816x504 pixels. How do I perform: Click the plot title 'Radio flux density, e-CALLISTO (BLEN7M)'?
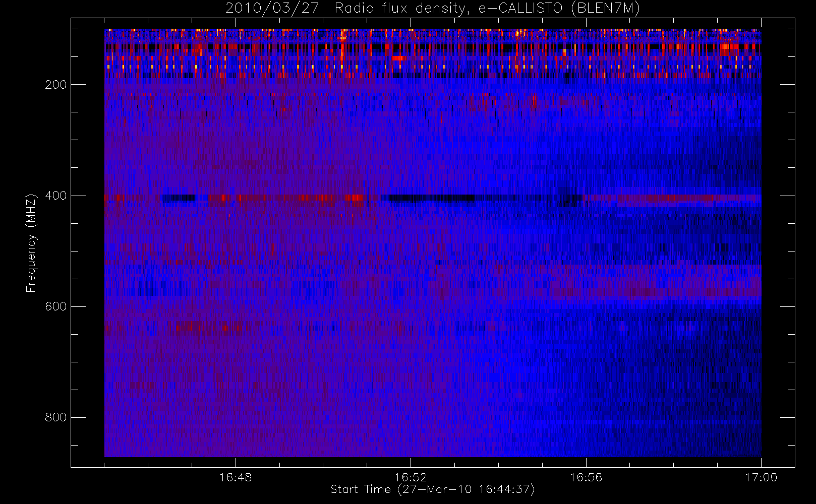pos(487,9)
